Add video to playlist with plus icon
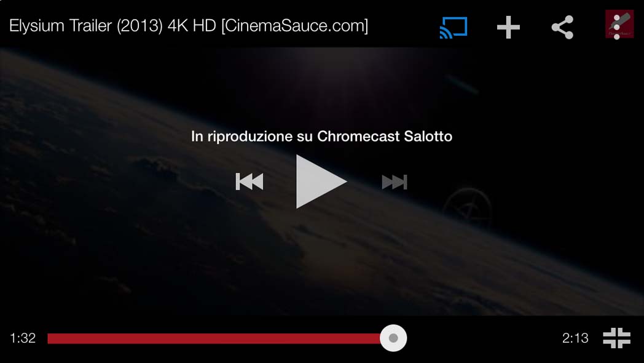644x363 pixels. [508, 27]
